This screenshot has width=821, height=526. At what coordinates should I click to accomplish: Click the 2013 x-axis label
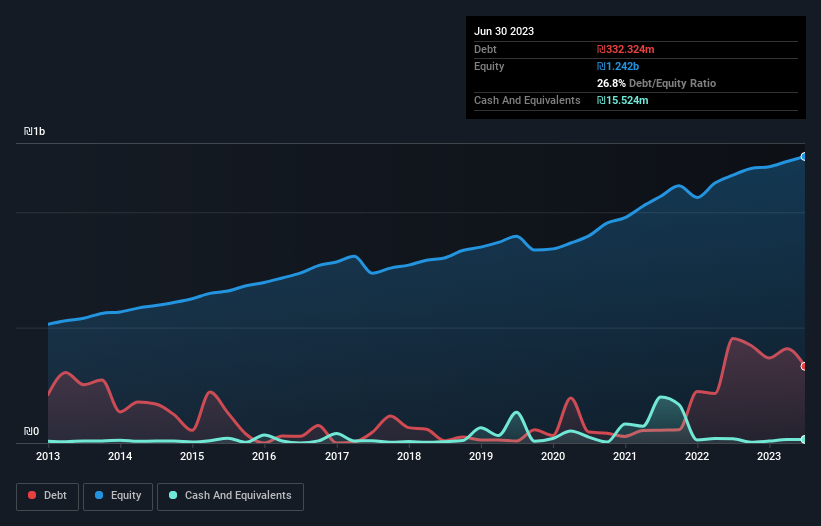[x=48, y=456]
